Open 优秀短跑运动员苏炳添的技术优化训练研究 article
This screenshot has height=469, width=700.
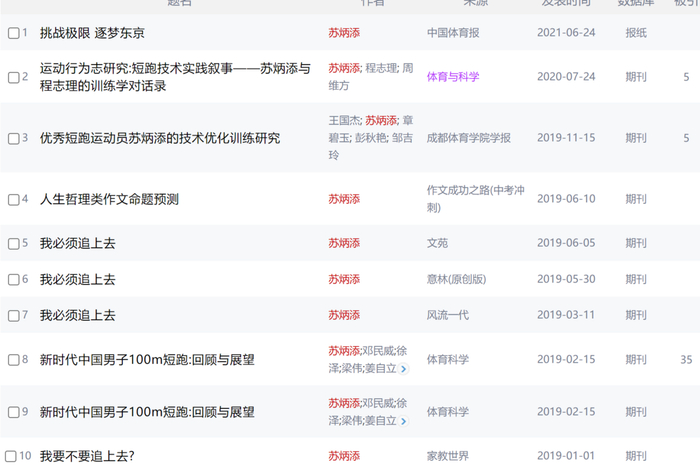tap(160, 138)
